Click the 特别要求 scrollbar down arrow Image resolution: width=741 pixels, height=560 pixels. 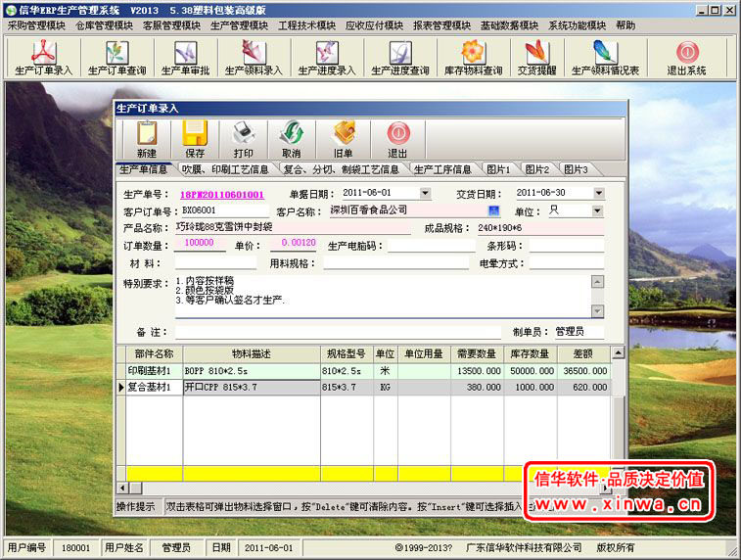[598, 311]
